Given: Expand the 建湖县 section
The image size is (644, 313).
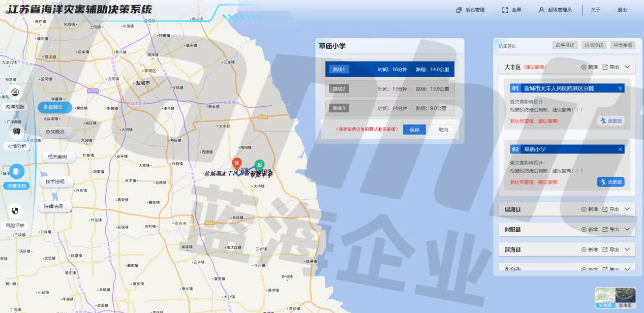Looking at the screenshot, I should tap(627, 209).
